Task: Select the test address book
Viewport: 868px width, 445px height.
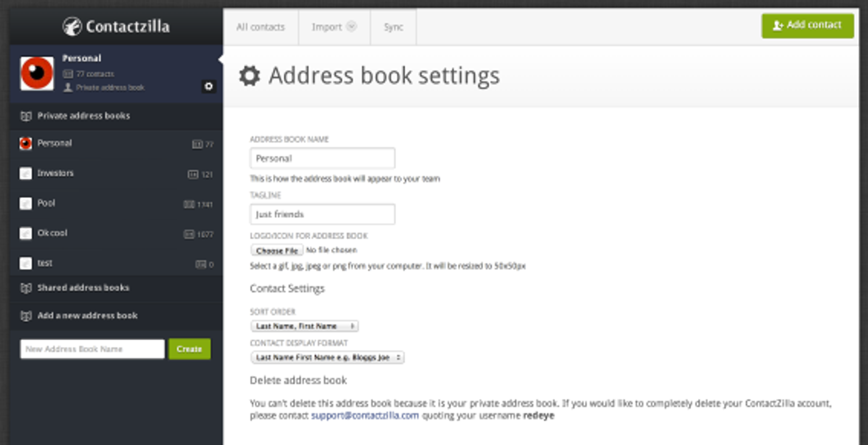Action: point(116,263)
